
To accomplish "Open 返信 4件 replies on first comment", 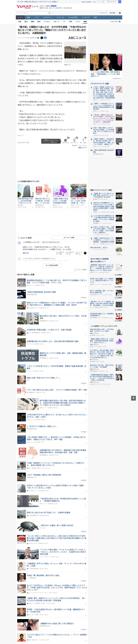I will tap(26, 253).
